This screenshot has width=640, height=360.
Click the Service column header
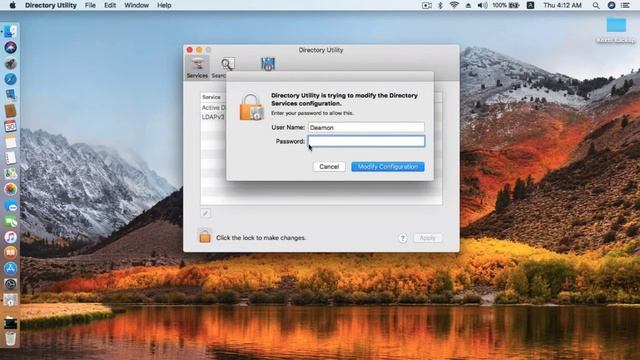pyautogui.click(x=211, y=97)
